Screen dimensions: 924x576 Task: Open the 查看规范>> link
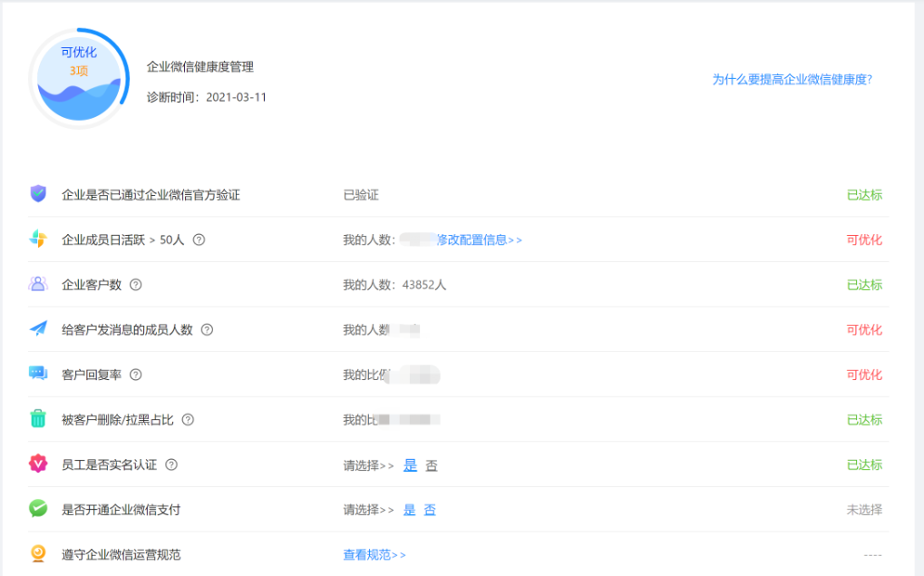(x=374, y=554)
